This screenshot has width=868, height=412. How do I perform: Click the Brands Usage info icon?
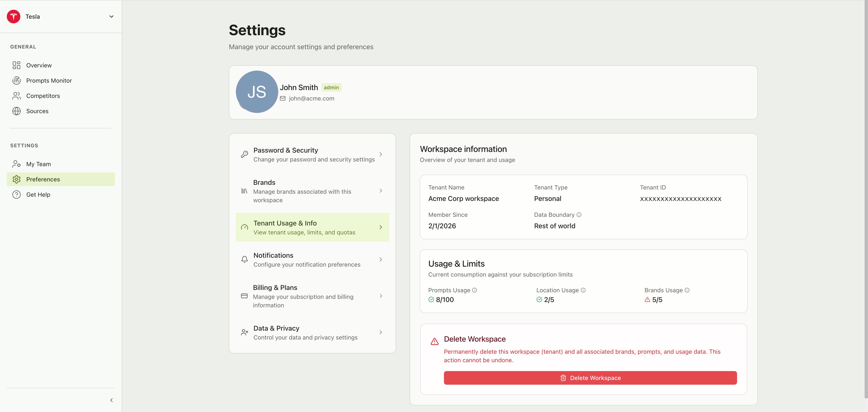click(687, 290)
